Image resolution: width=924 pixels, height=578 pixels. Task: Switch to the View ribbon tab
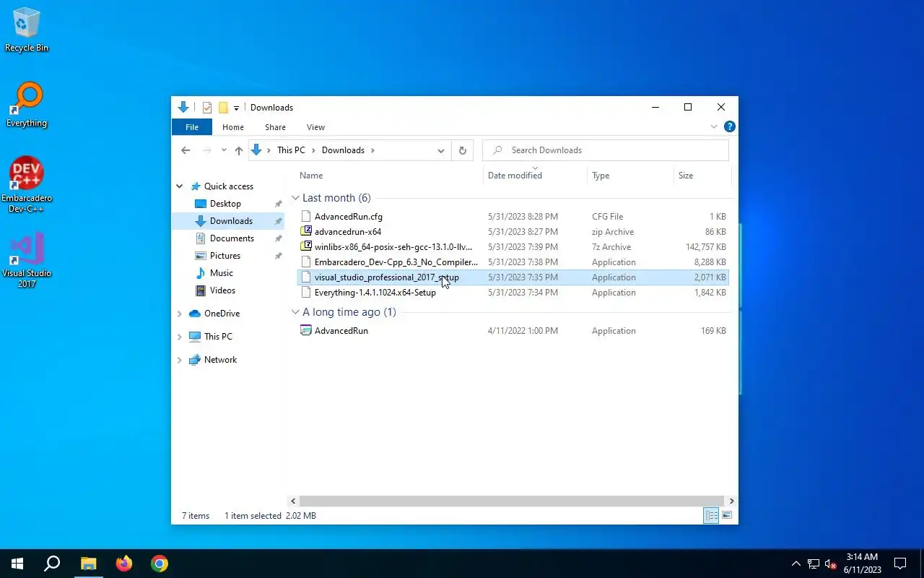tap(315, 127)
